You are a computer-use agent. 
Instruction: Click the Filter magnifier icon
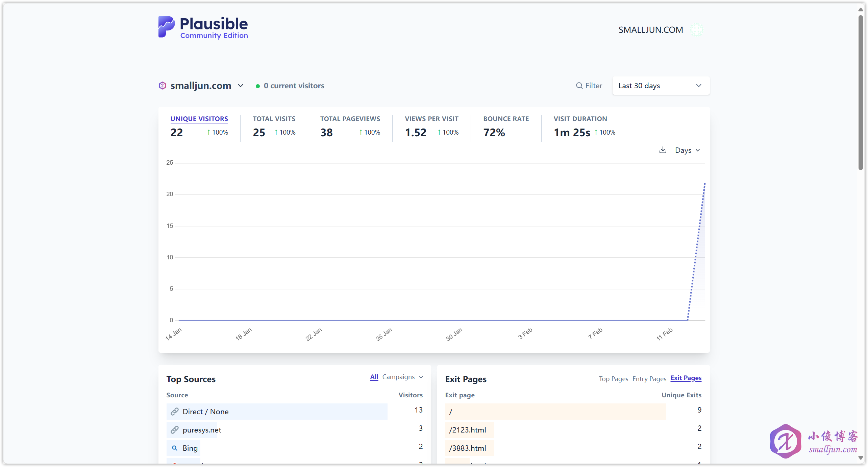pyautogui.click(x=579, y=86)
